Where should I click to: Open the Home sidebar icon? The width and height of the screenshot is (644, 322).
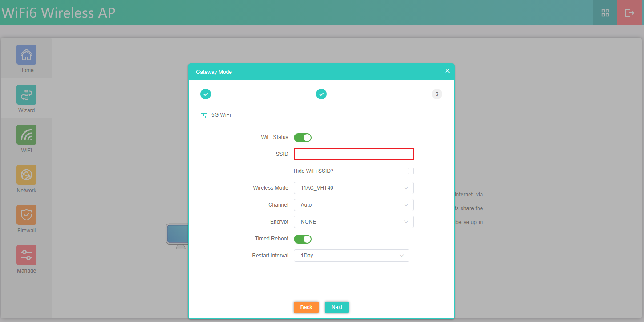coord(26,55)
